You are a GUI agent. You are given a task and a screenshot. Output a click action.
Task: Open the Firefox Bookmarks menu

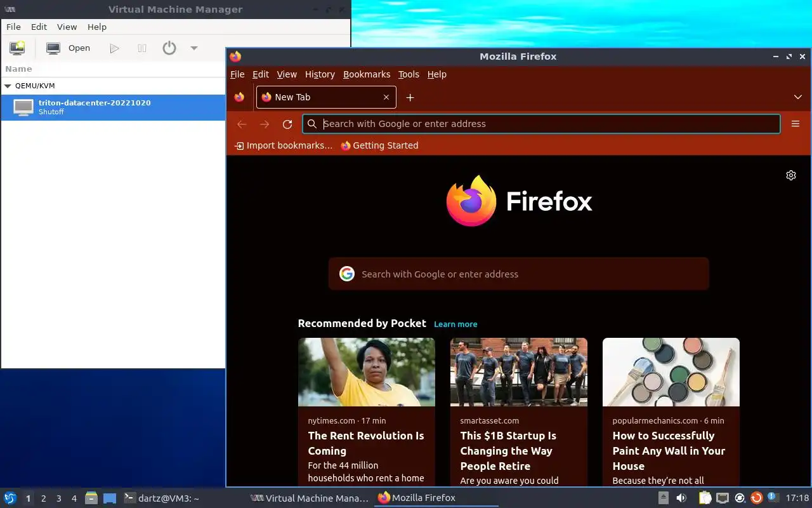[x=367, y=74]
